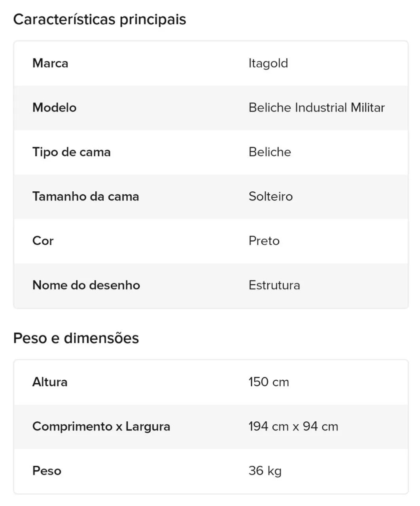Select the 'Comprimento x Largura' label

tap(101, 427)
